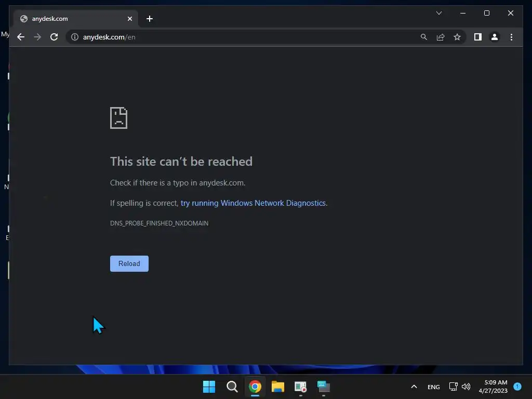Open a new tab with plus button

pos(150,19)
